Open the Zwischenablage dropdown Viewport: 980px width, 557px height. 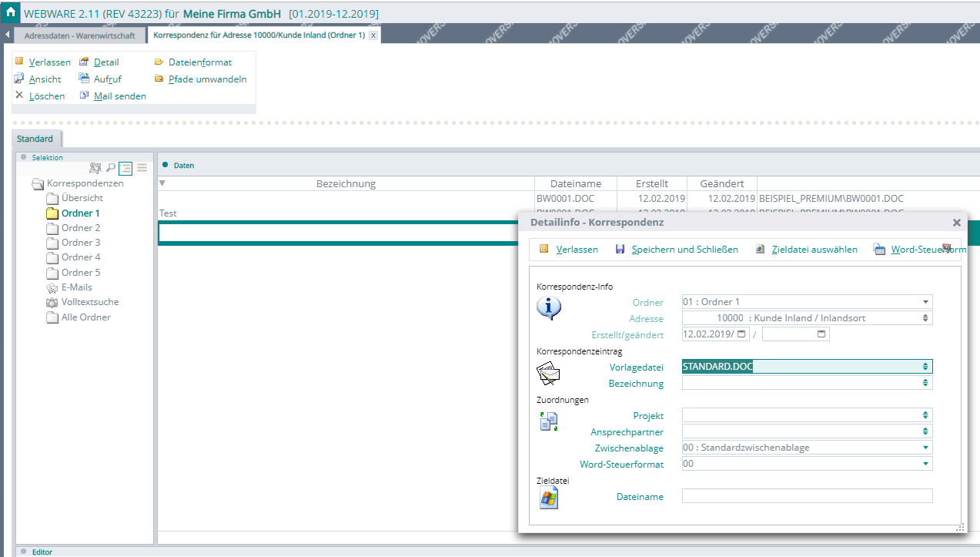[925, 448]
